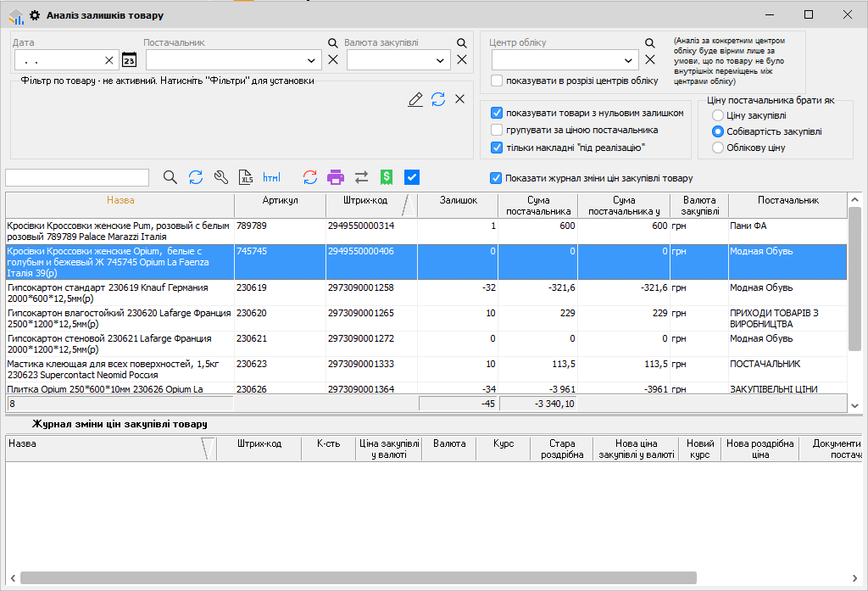Sort table by 'Артикул' column header
The width and height of the screenshot is (868, 591).
[280, 201]
